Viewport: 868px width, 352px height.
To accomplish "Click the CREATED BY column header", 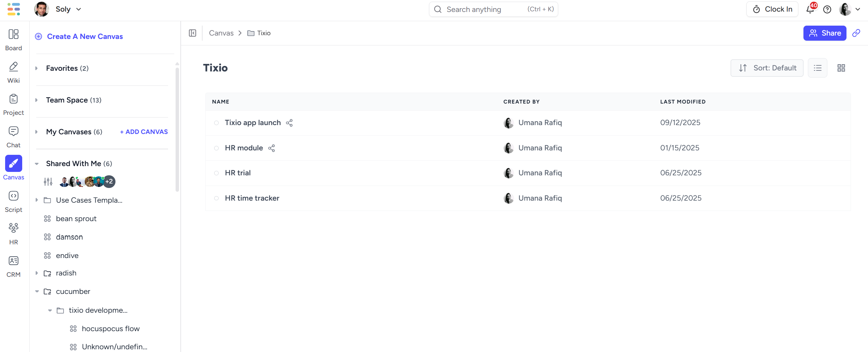I will (x=521, y=102).
